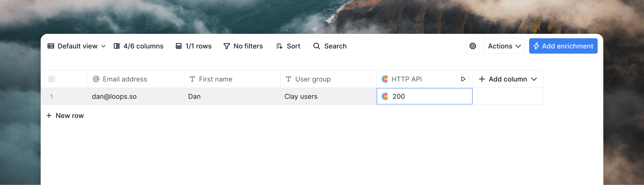This screenshot has height=185, width=644.
Task: Open the 1/1 rows menu
Action: pos(193,46)
